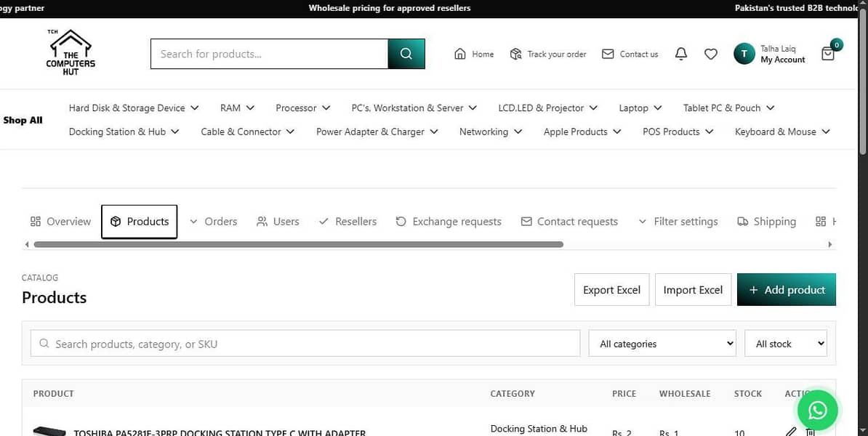Screen dimensions: 868x436
Task: Expand the Processor category menu
Action: click(303, 108)
